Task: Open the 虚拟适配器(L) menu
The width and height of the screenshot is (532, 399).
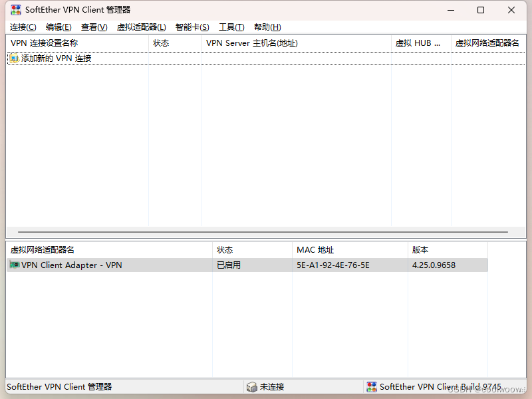Action: pos(141,27)
